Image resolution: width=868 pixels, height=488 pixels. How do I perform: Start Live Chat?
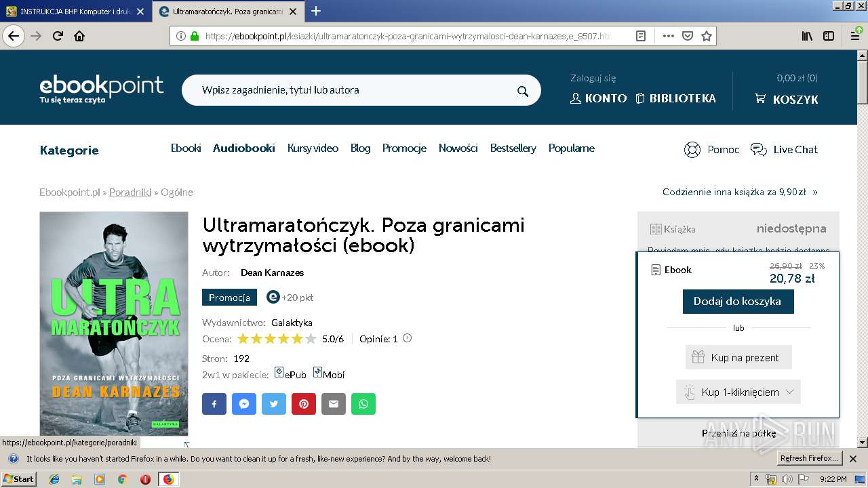tap(785, 150)
